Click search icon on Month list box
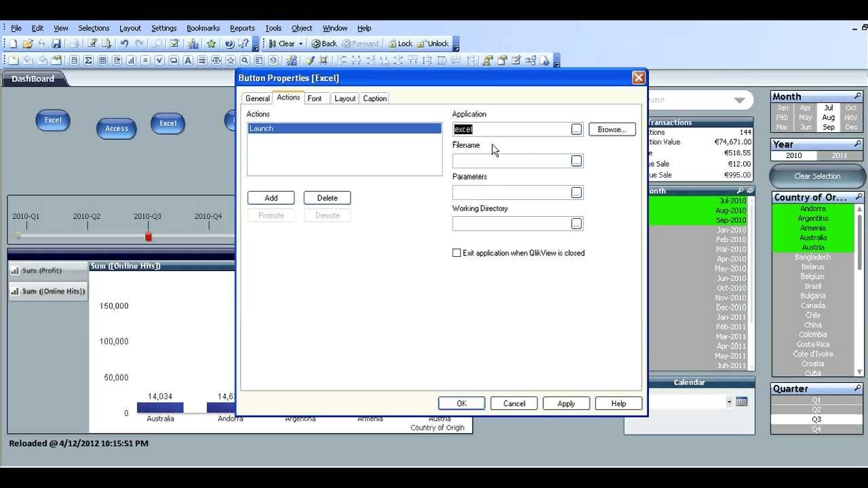 [858, 96]
